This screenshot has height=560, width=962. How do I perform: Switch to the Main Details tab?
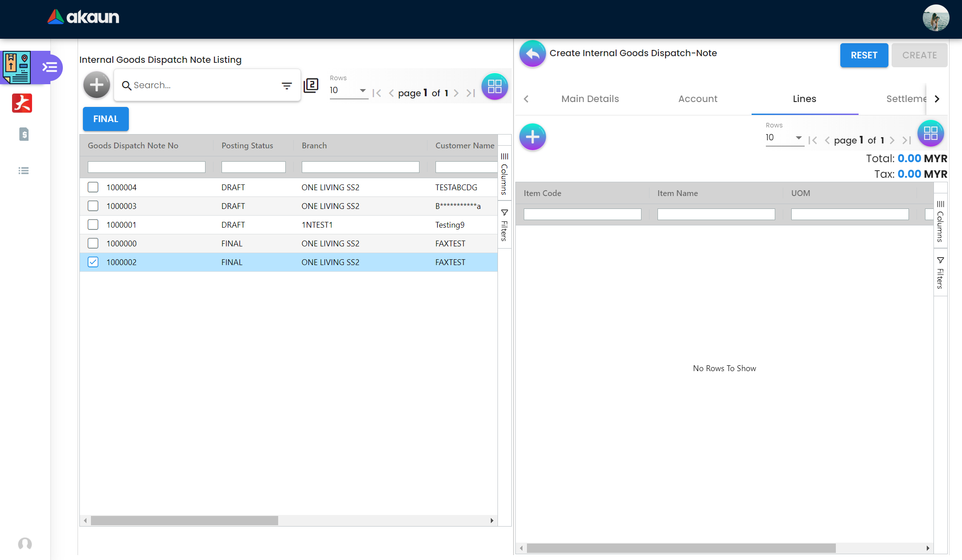click(x=590, y=99)
